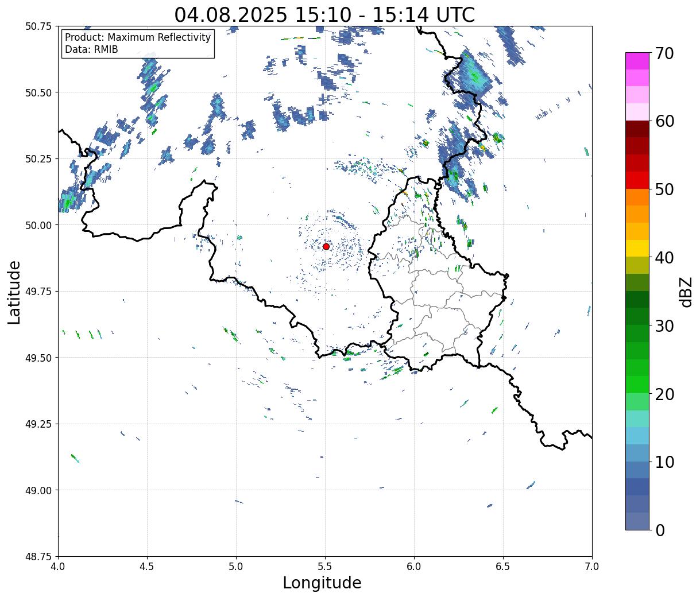The width and height of the screenshot is (700, 597).
Task: Click the magenta top swatch of colorbar
Action: coord(637,61)
